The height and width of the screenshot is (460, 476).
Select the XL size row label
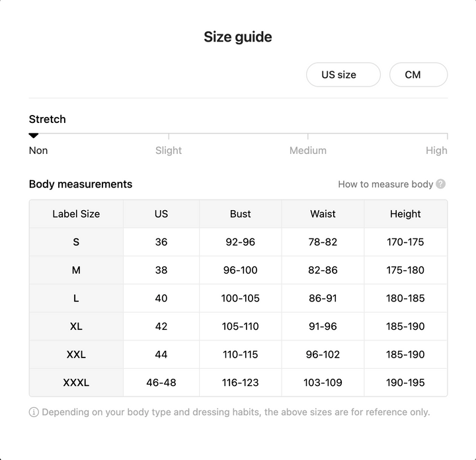[x=76, y=326]
